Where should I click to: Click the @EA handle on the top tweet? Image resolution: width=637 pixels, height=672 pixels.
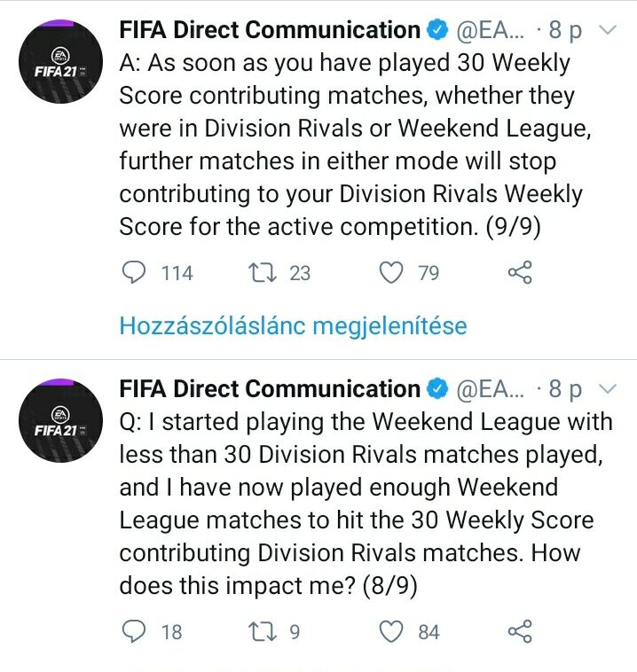point(490,30)
